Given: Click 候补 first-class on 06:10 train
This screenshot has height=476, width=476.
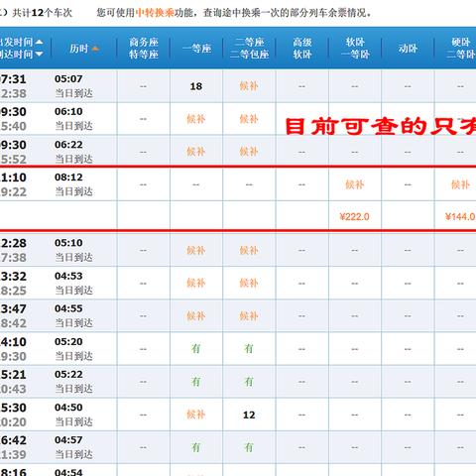Looking at the screenshot, I should [x=196, y=119].
